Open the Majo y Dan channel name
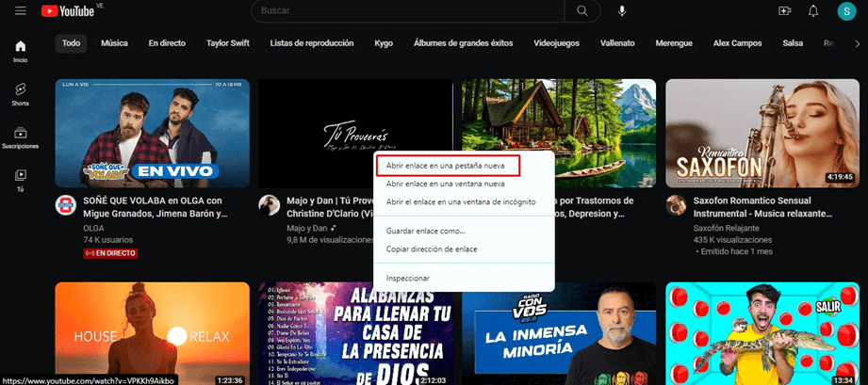Viewport: 868px width, 385px height. click(307, 228)
